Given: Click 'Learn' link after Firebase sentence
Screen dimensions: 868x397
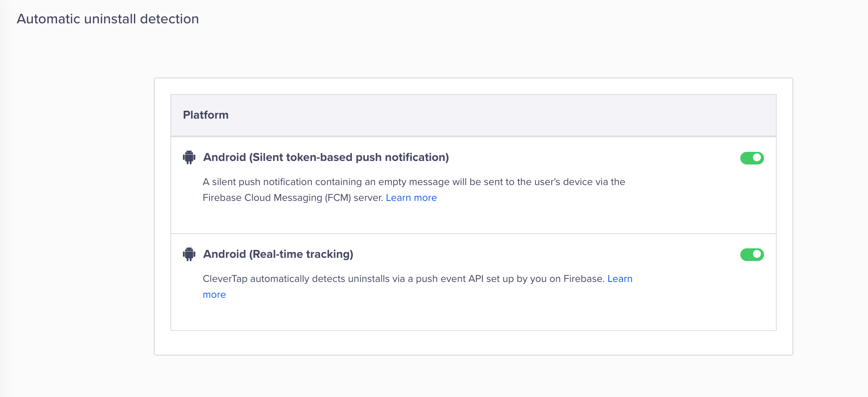Looking at the screenshot, I should 620,279.
